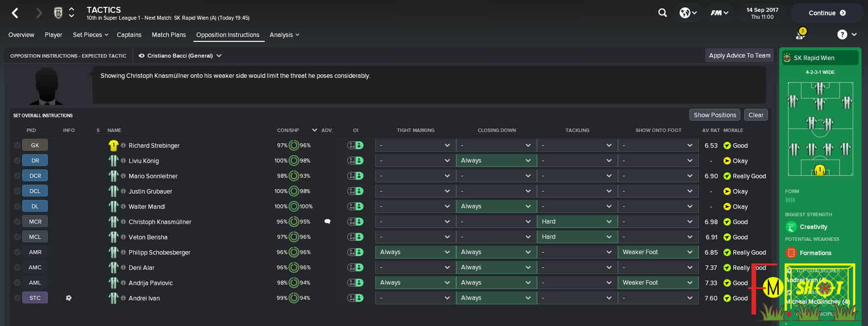Viewport: 868px width, 326px height.
Task: Sort by the Morale column header
Action: [733, 130]
